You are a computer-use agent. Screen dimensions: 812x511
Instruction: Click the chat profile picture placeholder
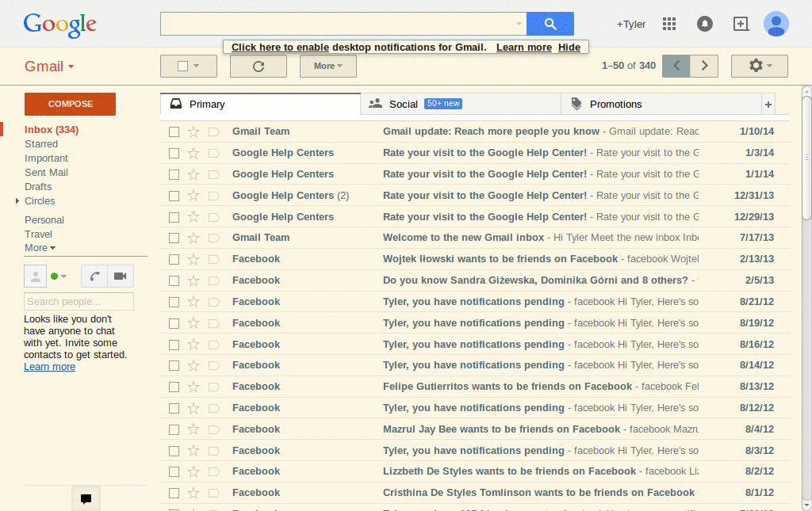pos(35,276)
